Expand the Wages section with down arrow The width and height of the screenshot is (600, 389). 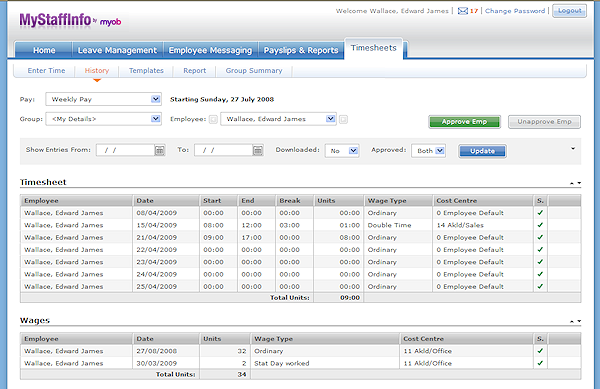579,321
